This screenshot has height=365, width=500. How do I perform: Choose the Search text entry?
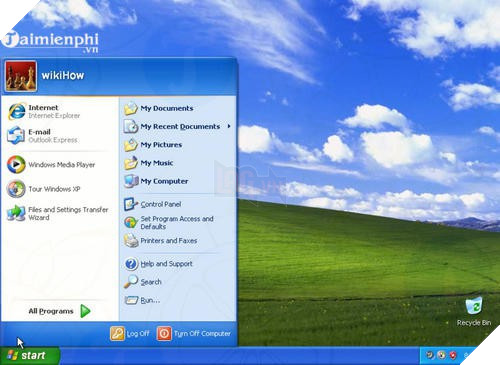(x=151, y=282)
